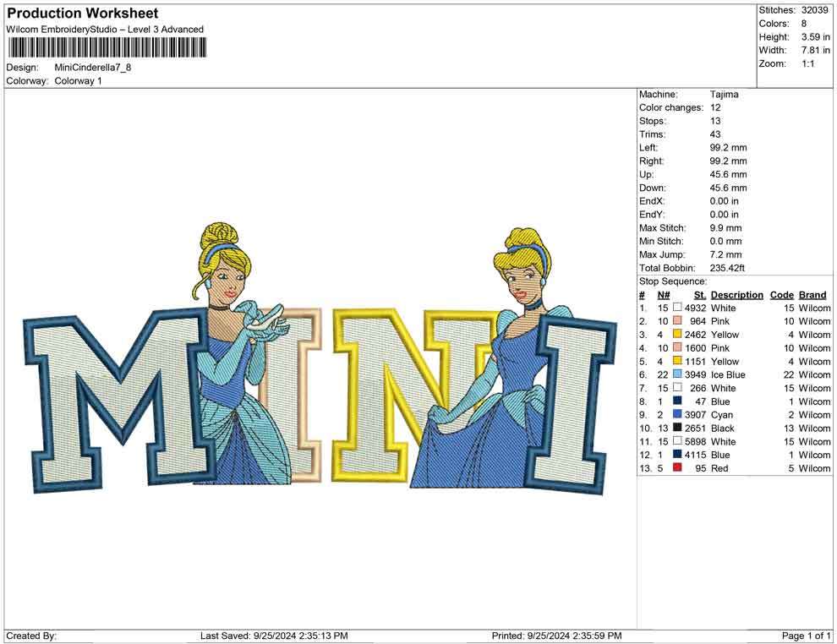Click the Total Bobbin value 235.42ft
Image resolution: width=837 pixels, height=644 pixels.
[727, 268]
